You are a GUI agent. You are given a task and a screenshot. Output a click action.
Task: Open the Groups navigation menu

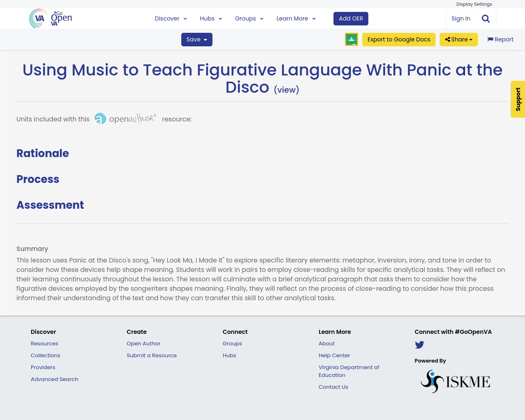pos(249,18)
